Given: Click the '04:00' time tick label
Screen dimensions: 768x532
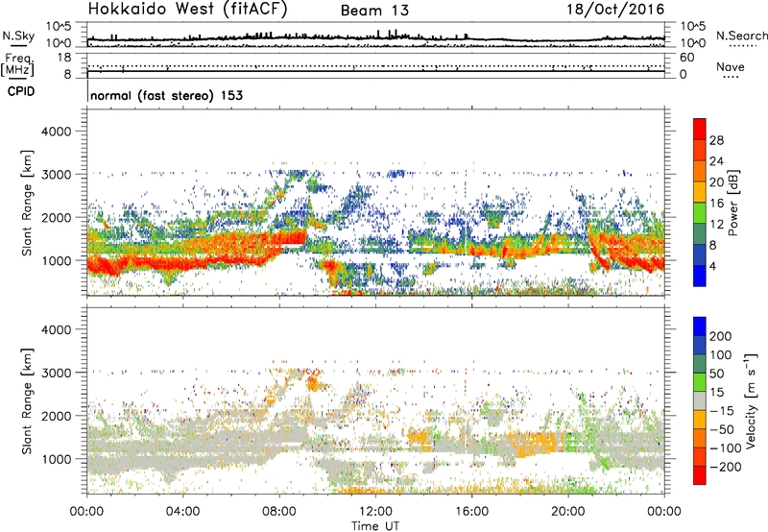Looking at the screenshot, I should 182,512.
